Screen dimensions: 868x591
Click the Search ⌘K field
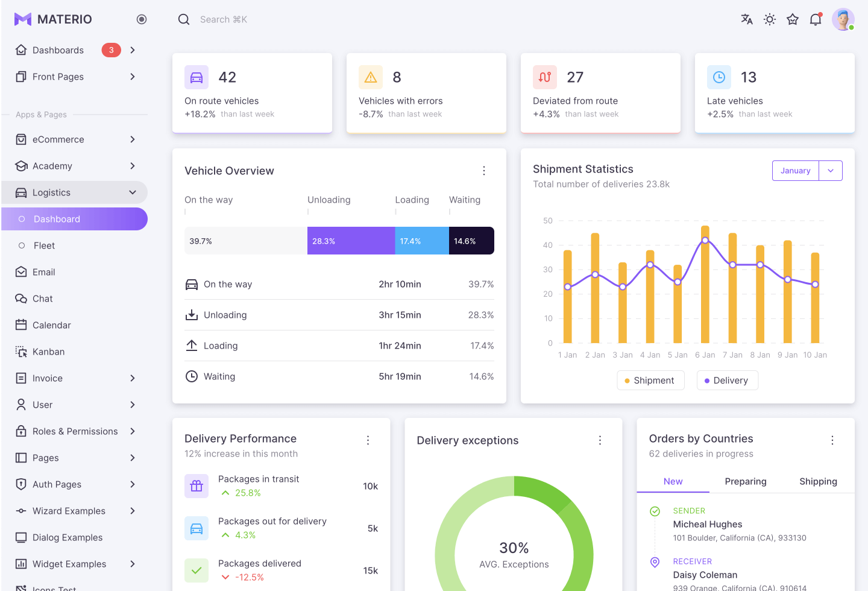pyautogui.click(x=224, y=19)
